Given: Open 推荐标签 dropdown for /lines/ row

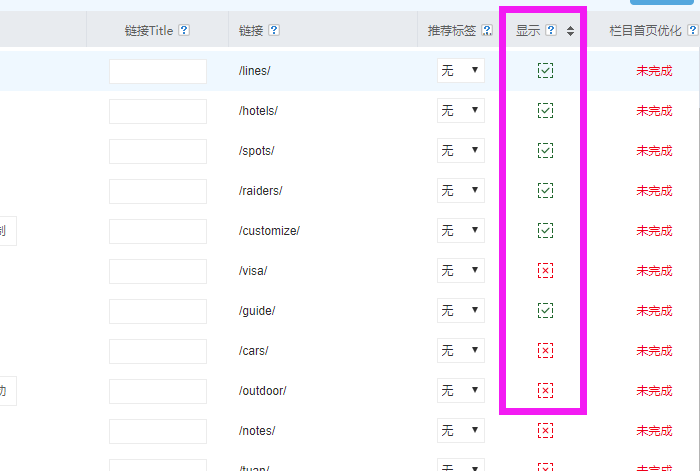Looking at the screenshot, I should tap(461, 70).
